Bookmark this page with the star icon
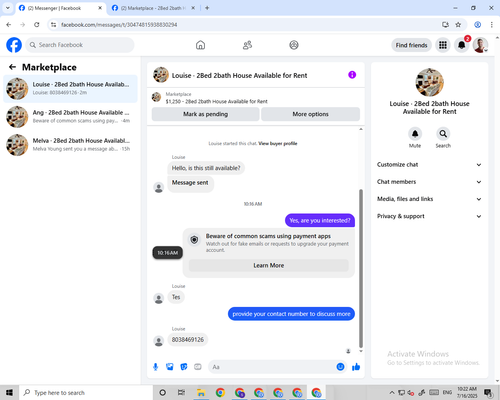Viewport: 500px width, 400px height. coord(458,25)
